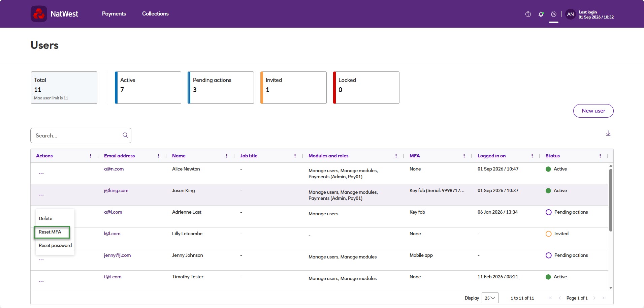This screenshot has width=644, height=308.
Task: Open the Payments menu
Action: pyautogui.click(x=114, y=14)
